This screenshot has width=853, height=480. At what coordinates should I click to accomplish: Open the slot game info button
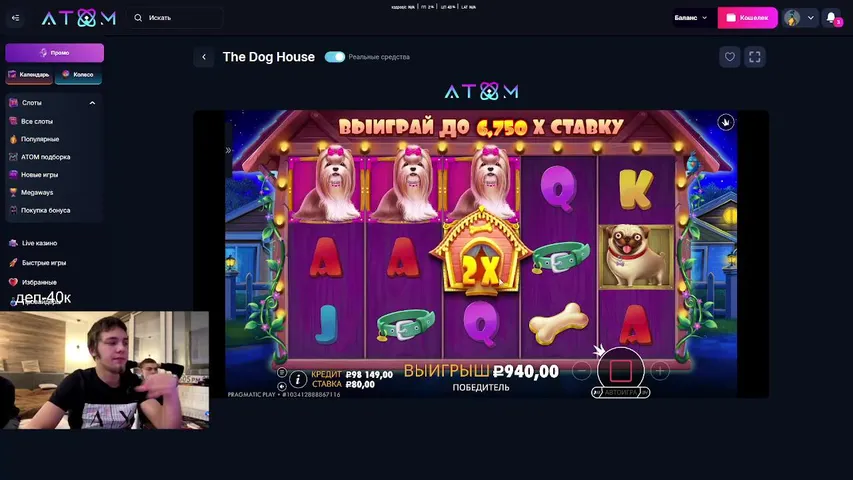(x=298, y=379)
